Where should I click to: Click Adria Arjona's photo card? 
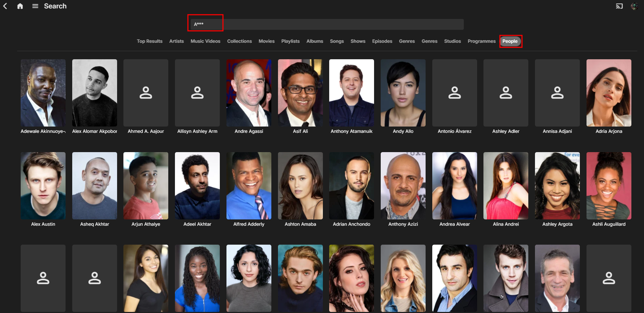(x=609, y=93)
